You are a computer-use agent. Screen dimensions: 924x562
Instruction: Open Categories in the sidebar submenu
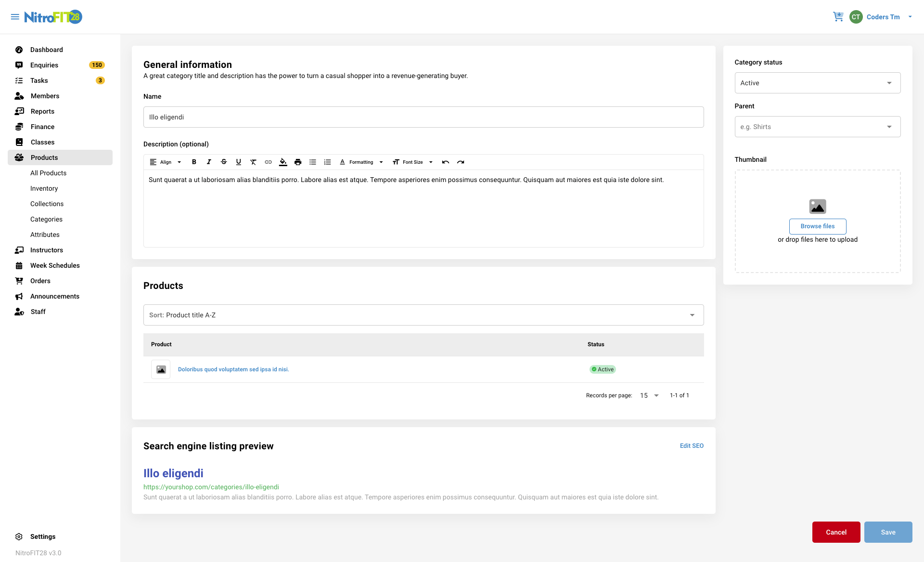coord(46,219)
